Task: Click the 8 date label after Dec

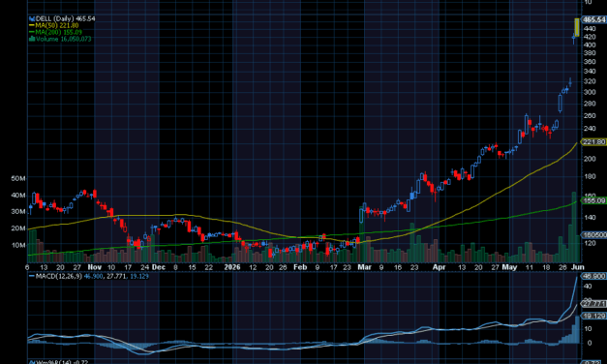Action: click(176, 267)
